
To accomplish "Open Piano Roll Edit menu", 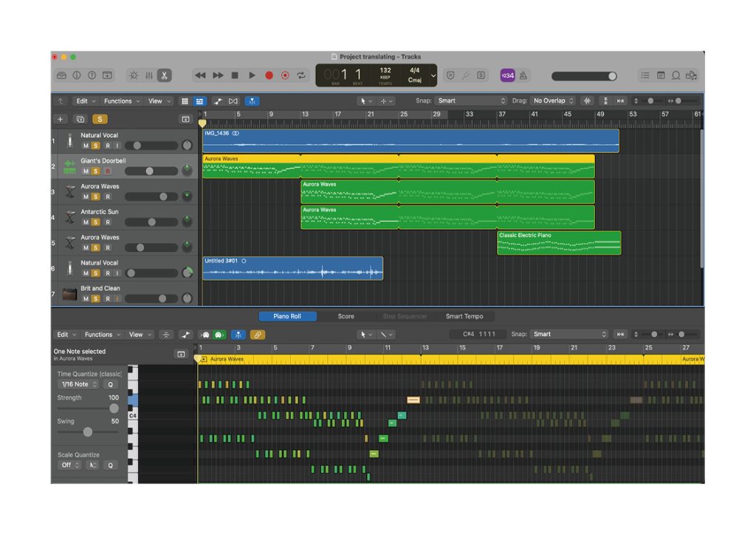I will point(66,334).
